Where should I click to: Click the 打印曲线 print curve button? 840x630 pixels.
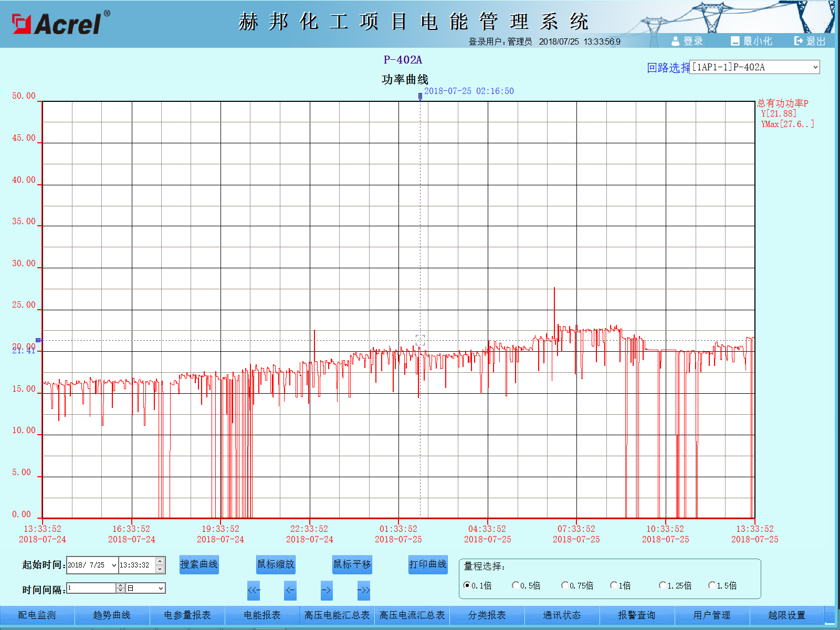pyautogui.click(x=428, y=564)
